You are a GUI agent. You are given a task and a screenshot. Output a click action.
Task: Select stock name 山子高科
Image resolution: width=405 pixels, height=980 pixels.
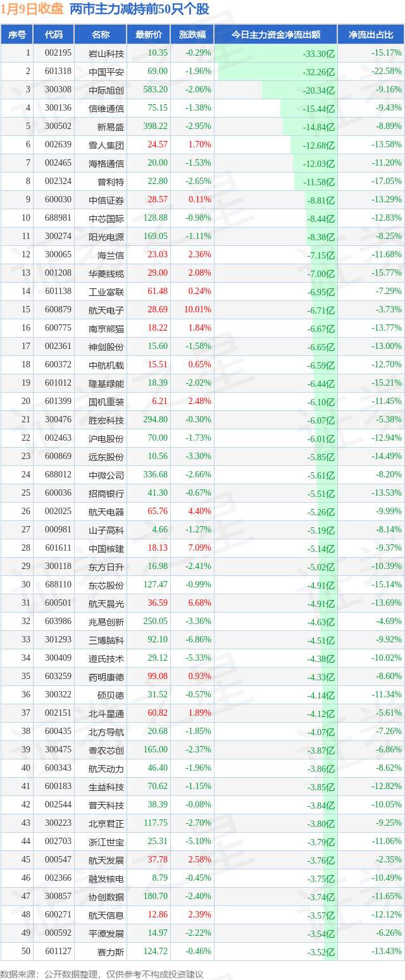(107, 530)
